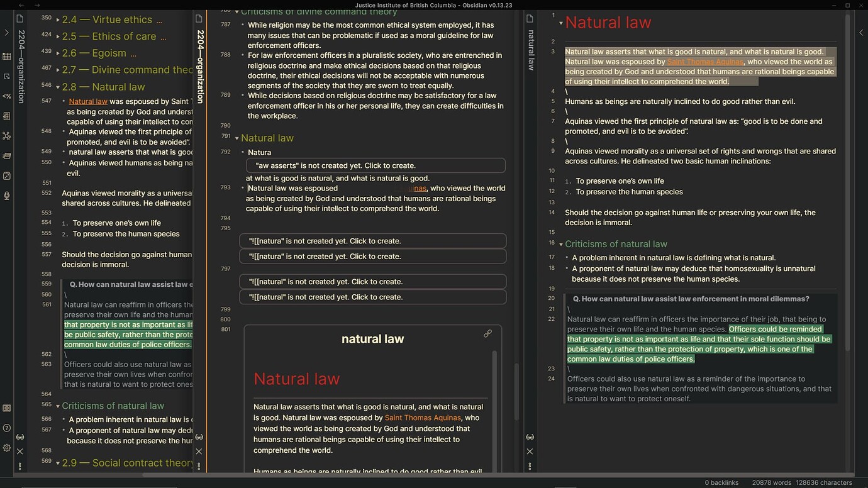
Task: Open the help question-mark icon
Action: (6, 428)
